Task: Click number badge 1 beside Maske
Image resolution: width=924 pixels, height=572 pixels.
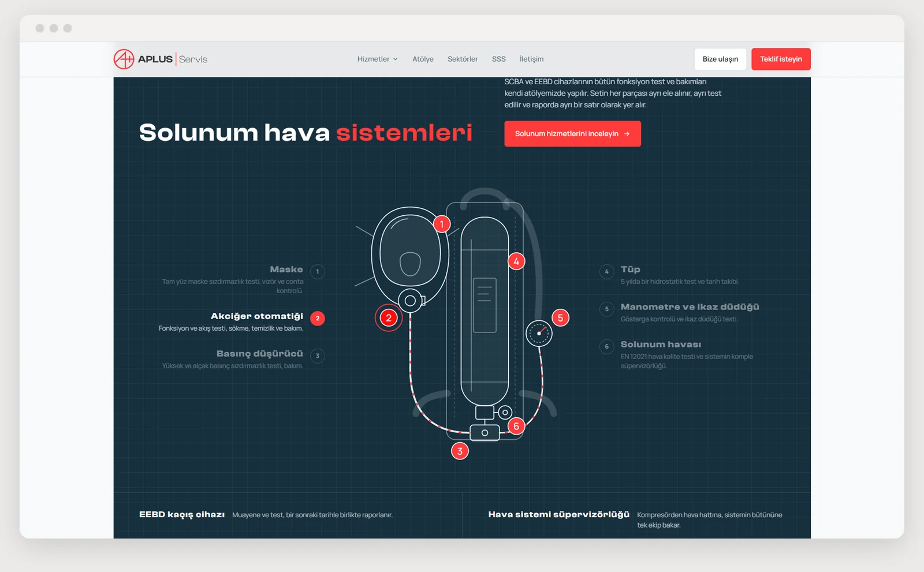Action: (x=318, y=271)
